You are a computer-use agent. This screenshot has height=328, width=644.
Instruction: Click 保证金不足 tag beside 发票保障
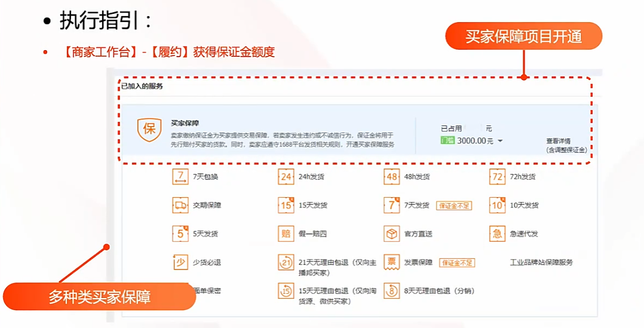(457, 263)
